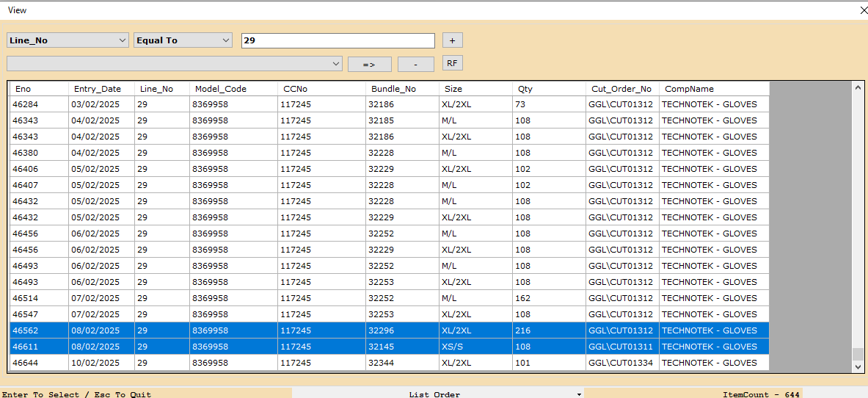The width and height of the screenshot is (868, 398).
Task: Close the View window
Action: 863,10
